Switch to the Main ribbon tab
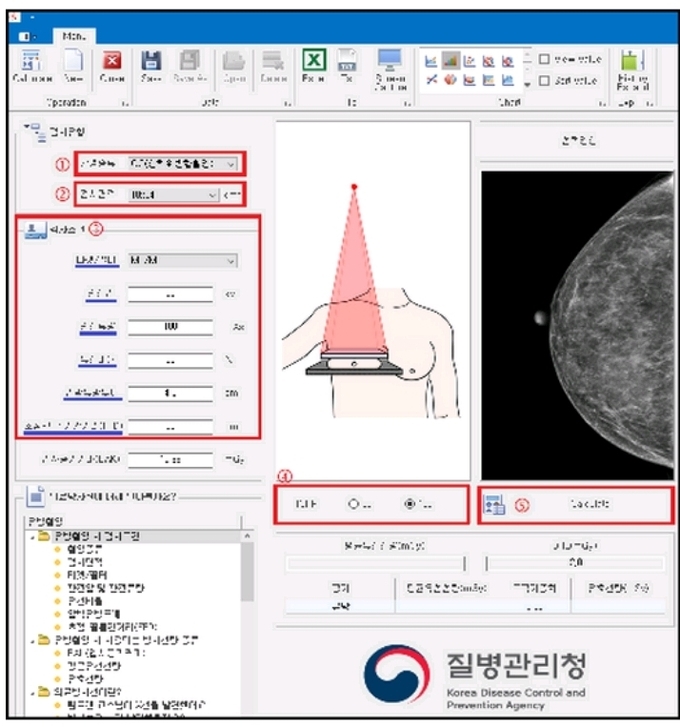 click(74, 36)
